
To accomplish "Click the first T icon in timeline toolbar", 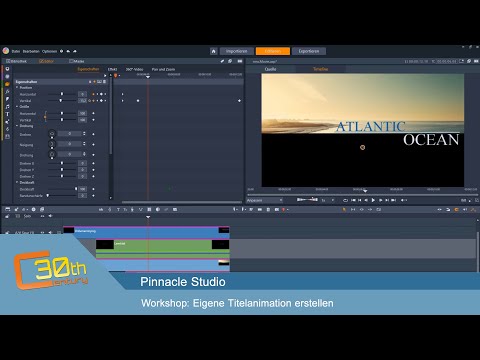I will coord(118,209).
